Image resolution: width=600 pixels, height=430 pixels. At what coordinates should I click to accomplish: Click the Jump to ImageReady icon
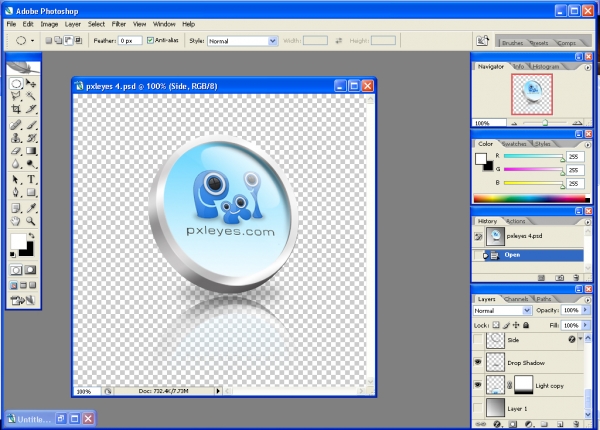[x=23, y=301]
